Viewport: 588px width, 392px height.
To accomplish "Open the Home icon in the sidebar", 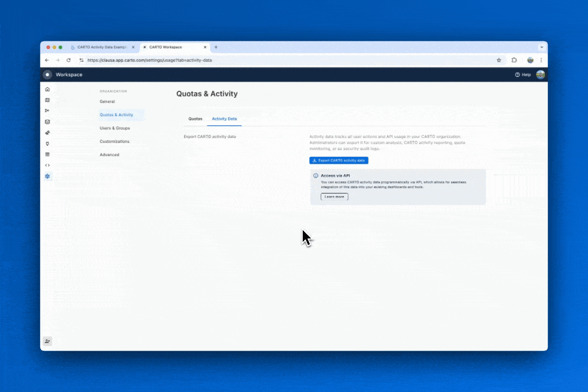I will tap(47, 89).
